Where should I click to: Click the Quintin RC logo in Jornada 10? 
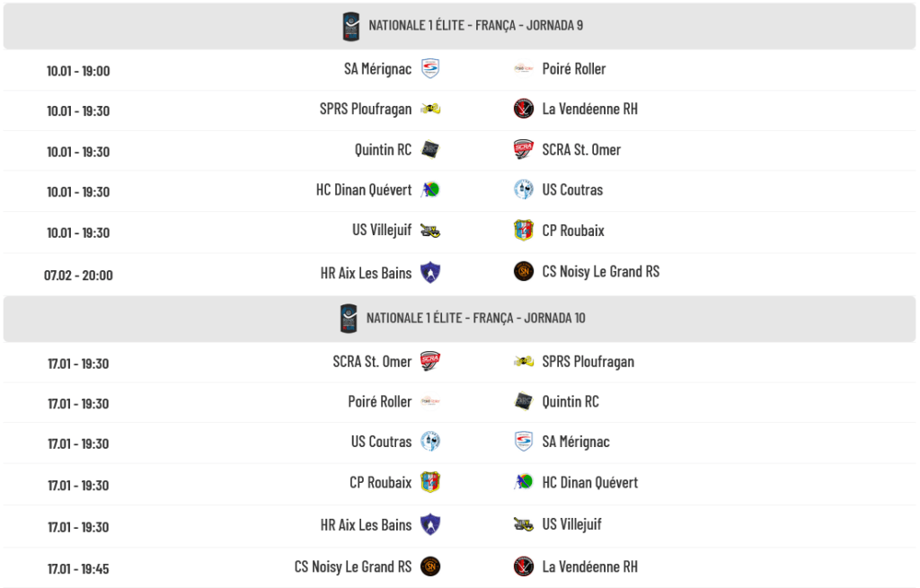pos(524,401)
